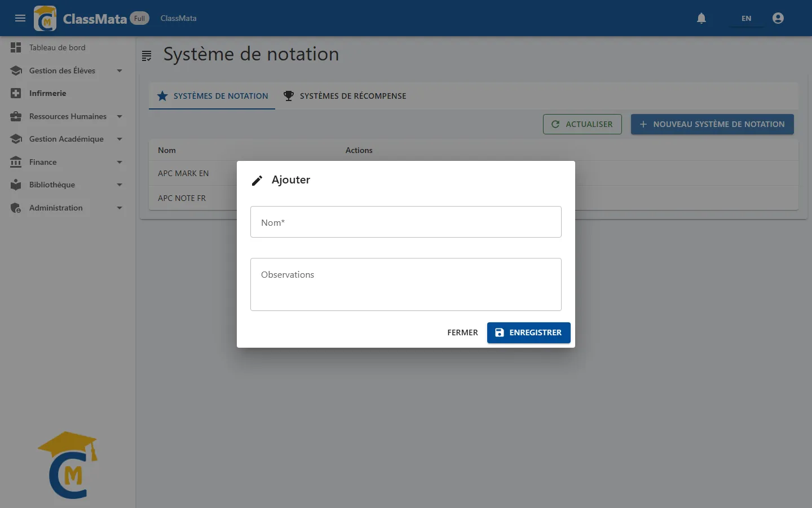Image resolution: width=812 pixels, height=508 pixels.
Task: Switch to Systèmes de récompense tab
Action: 345,96
